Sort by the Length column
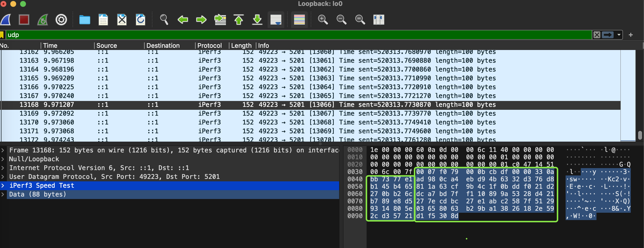The image size is (644, 248). coord(242,46)
